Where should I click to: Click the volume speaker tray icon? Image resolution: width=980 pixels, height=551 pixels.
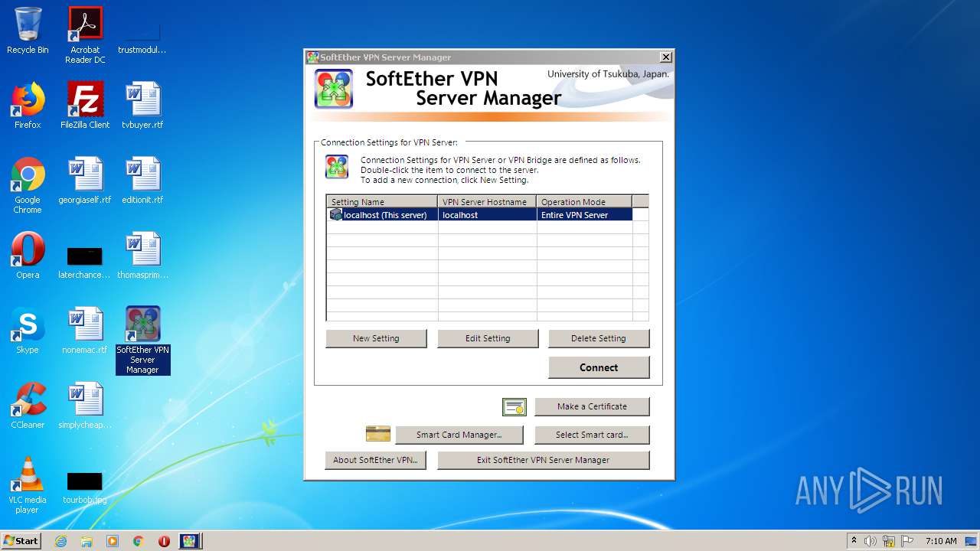pyautogui.click(x=871, y=541)
